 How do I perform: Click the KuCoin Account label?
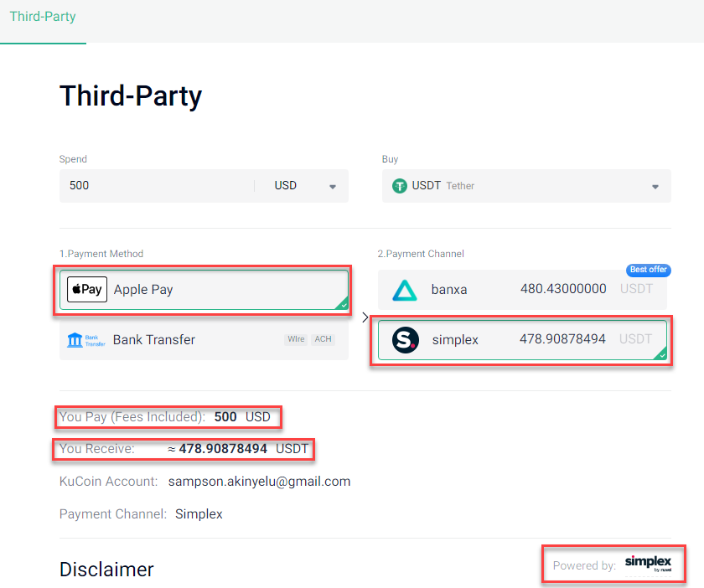[109, 482]
